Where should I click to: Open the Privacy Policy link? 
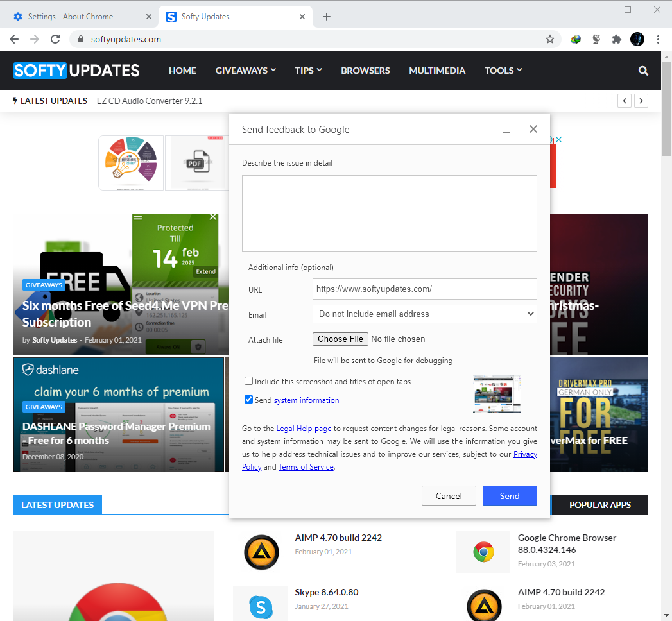tap(525, 454)
